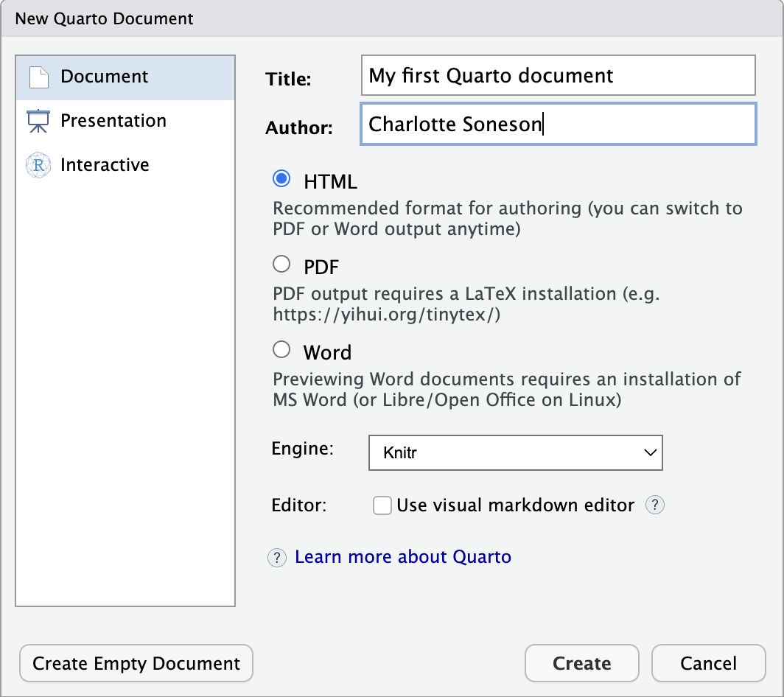Open help for visual markdown editor
The width and height of the screenshot is (784, 697).
(655, 505)
